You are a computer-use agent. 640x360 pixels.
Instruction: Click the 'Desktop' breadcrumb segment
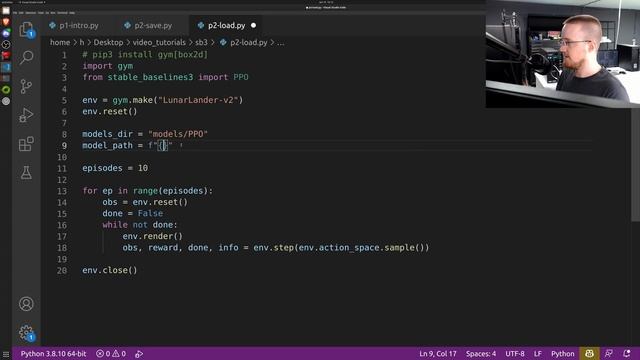pos(108,42)
